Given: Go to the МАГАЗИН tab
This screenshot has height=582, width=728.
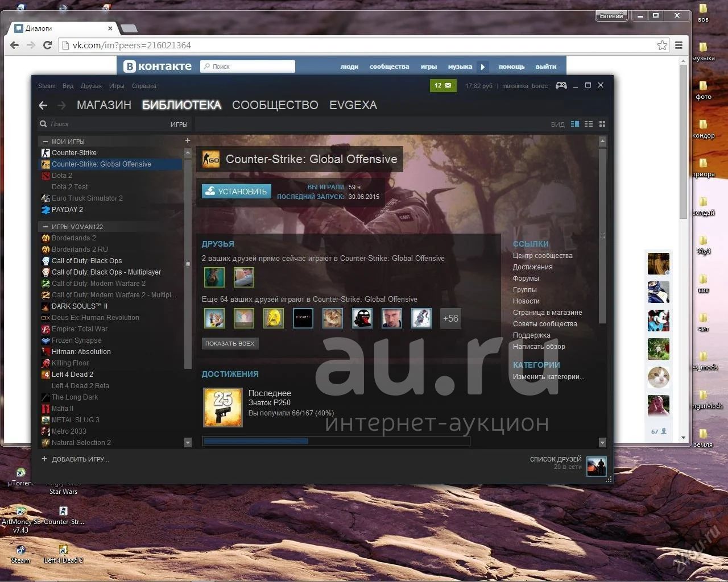Looking at the screenshot, I should pos(104,105).
